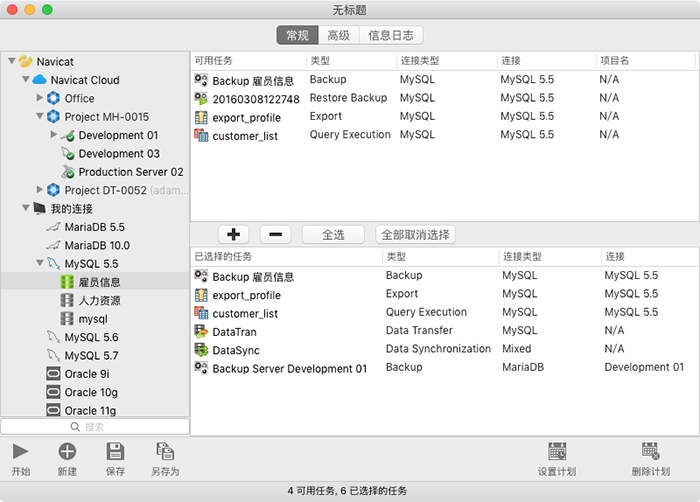The height and width of the screenshot is (502, 700).
Task: Click the Data Synchronization type cell
Action: (438, 349)
